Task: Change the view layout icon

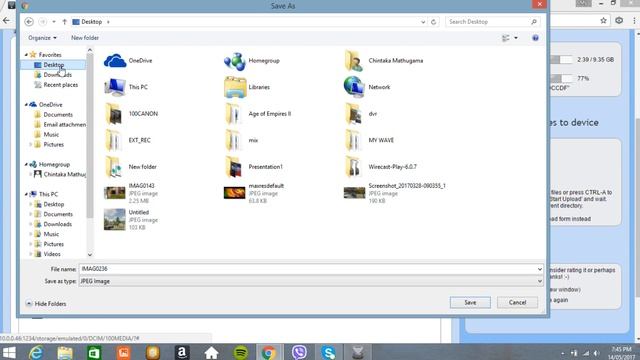Action: 506,38
